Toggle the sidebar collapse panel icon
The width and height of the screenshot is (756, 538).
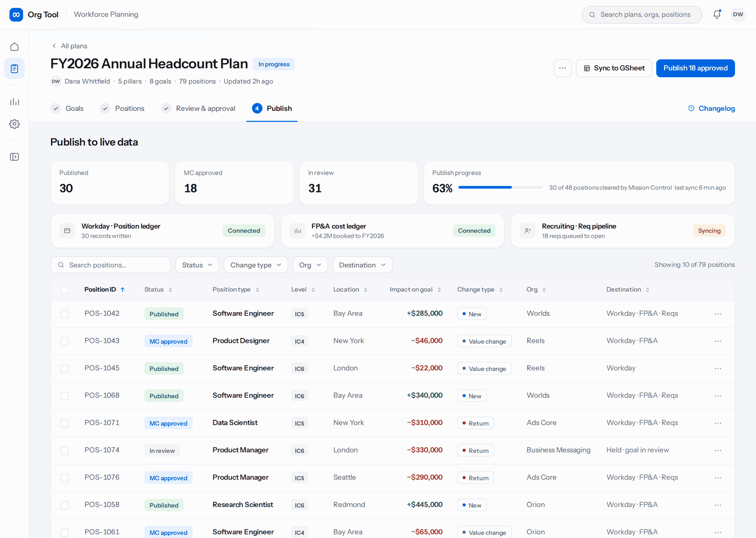(15, 157)
